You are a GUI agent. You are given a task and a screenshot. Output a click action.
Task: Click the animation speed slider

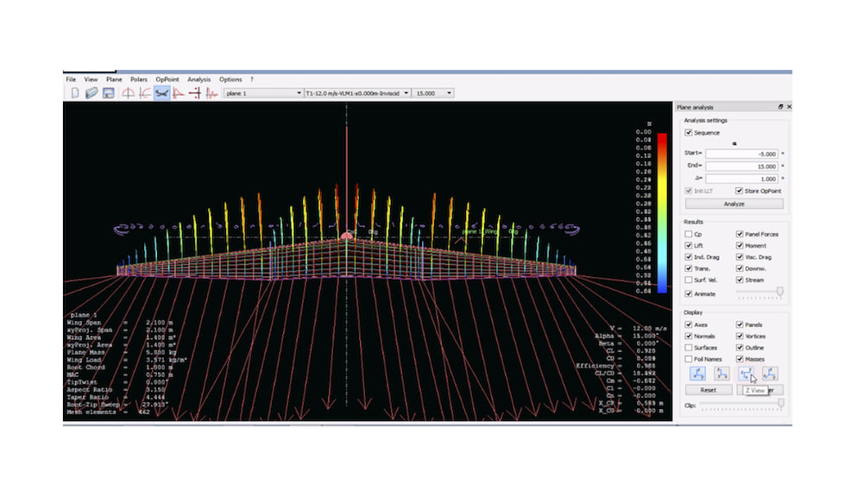pos(759,293)
